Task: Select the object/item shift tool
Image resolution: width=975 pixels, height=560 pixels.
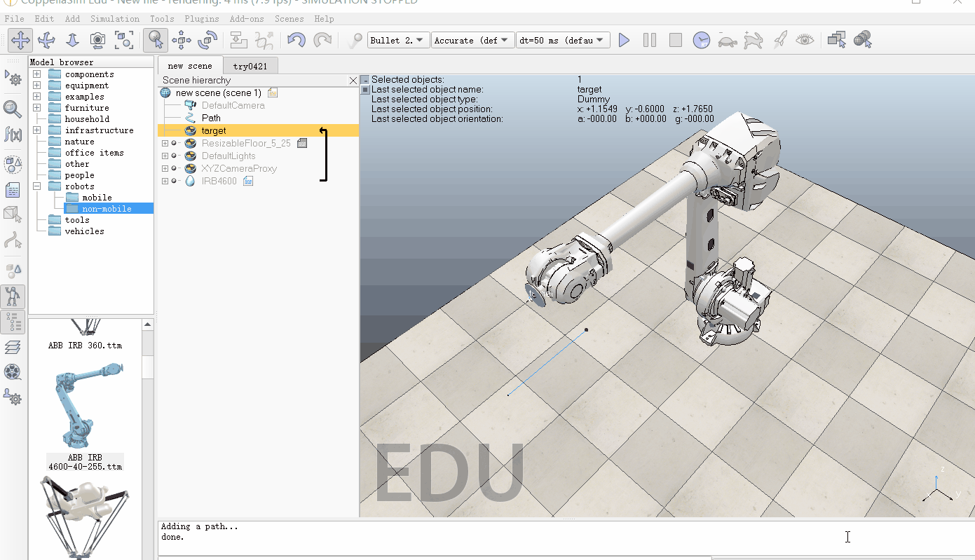Action: click(182, 40)
